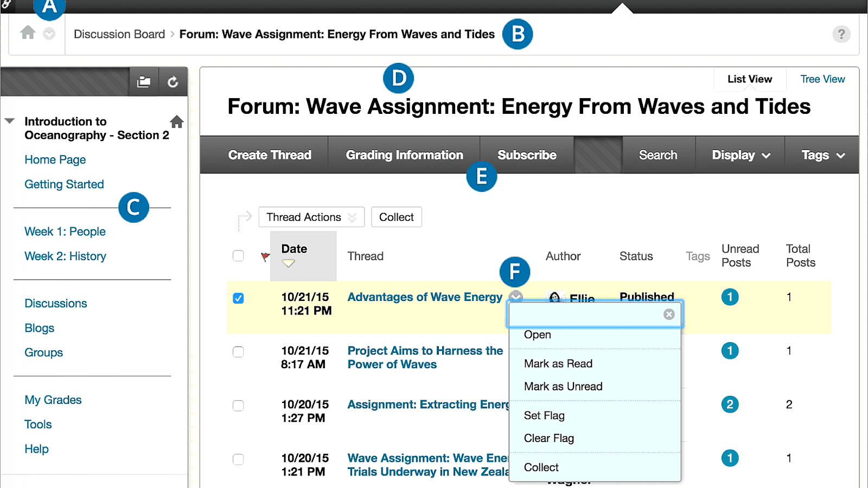Dismiss the thread menu using the X icon

click(x=669, y=314)
